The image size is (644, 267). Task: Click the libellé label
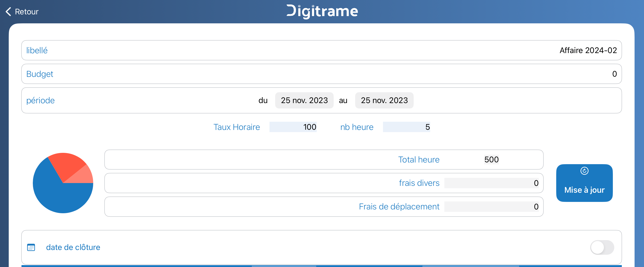pos(37,50)
